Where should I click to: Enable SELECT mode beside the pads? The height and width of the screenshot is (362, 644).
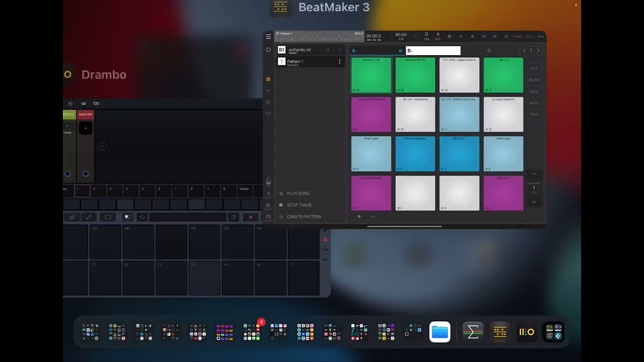tap(534, 80)
